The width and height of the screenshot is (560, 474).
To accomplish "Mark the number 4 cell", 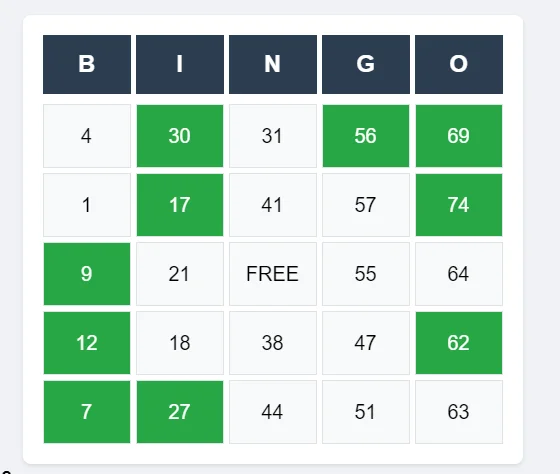I will (x=87, y=136).
